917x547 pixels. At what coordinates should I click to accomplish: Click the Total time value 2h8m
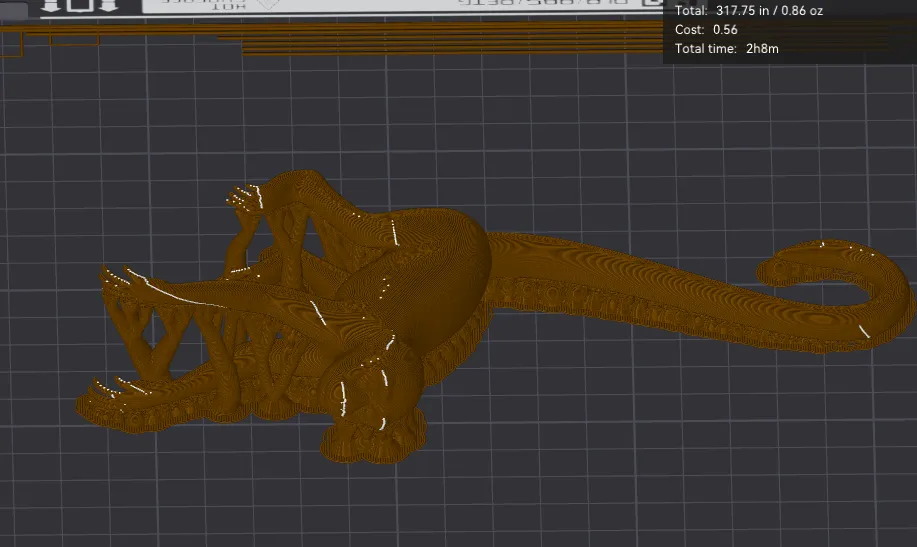[x=762, y=49]
